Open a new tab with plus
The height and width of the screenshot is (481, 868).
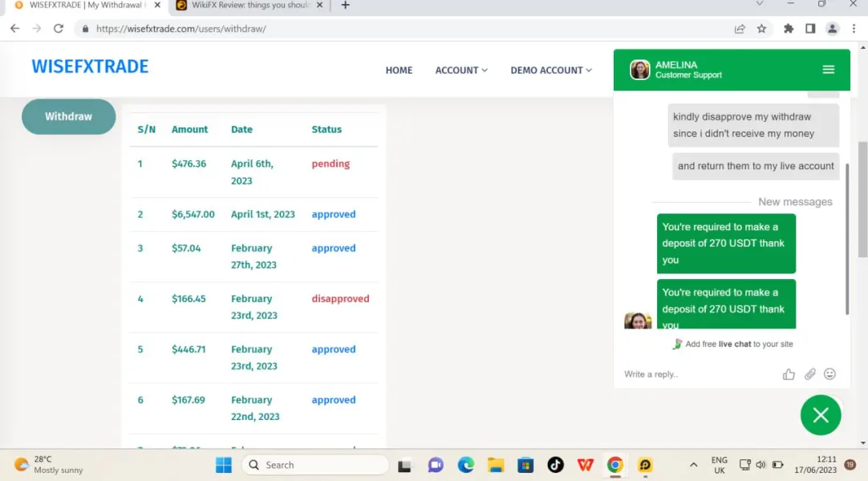(346, 5)
